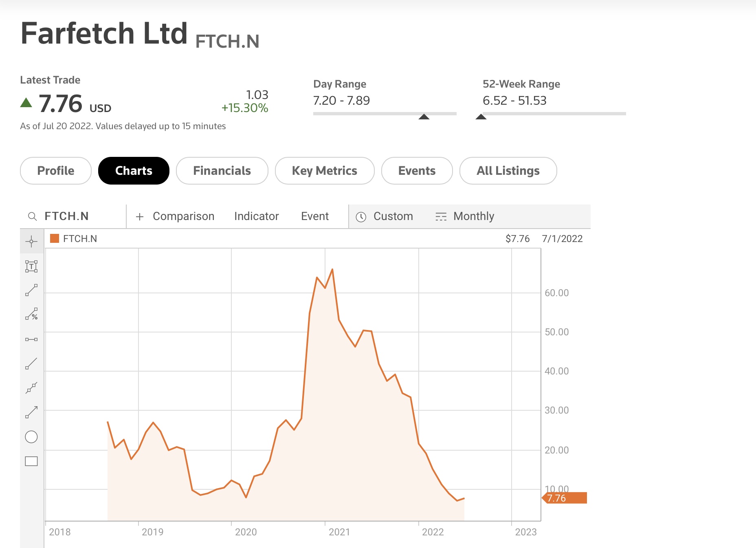Add a Comparison symbol to chart
Screen dimensions: 756x548
175,216
